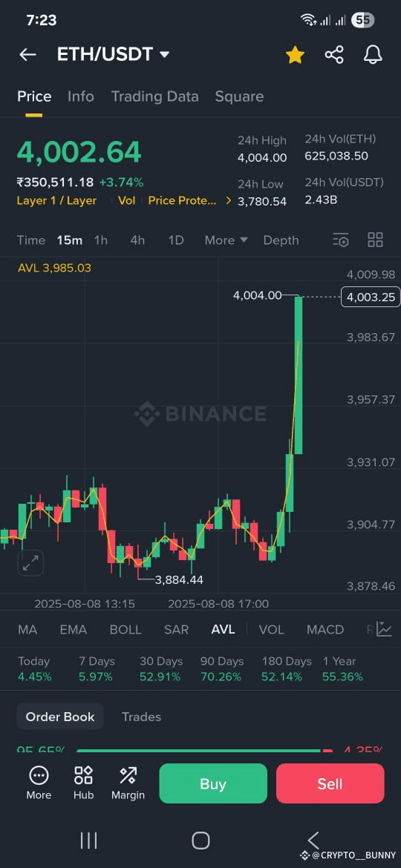The width and height of the screenshot is (401, 868).
Task: Expand the More timeframes dropdown
Action: pos(226,240)
